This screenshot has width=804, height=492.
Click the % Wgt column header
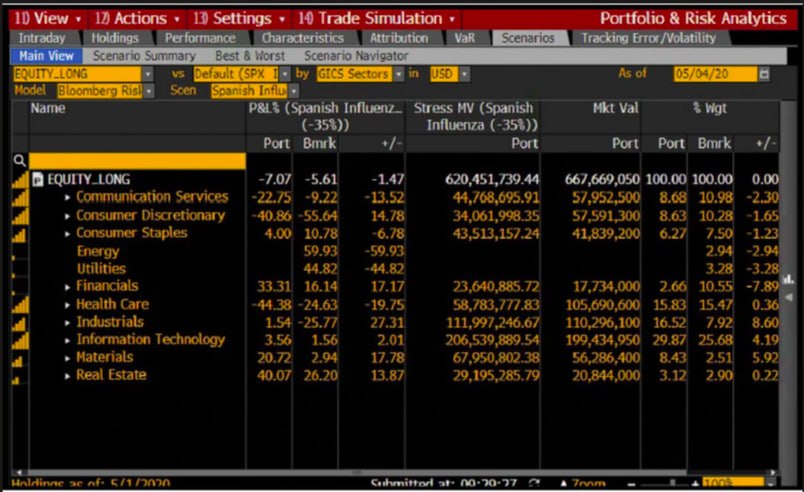710,108
